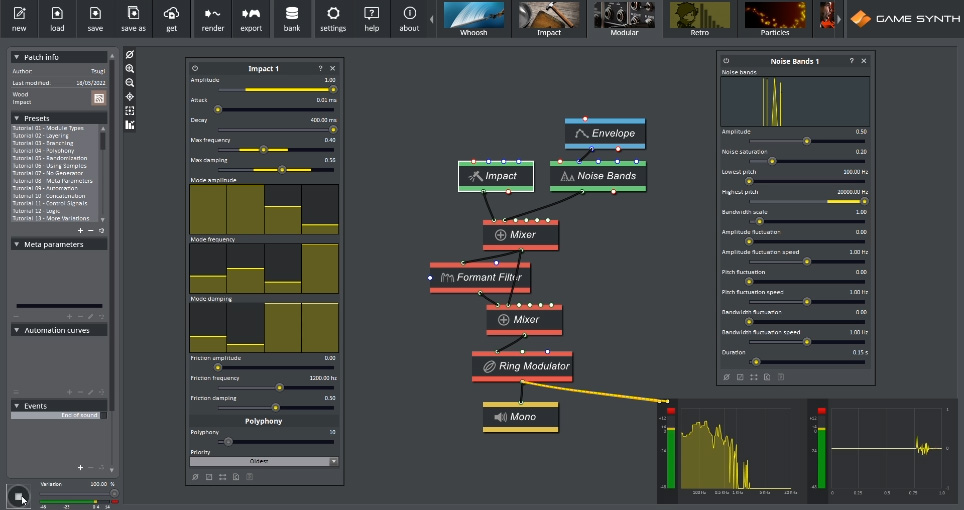Toggle power button of Noise Bands 1 panel
964x510 pixels.
tap(726, 61)
